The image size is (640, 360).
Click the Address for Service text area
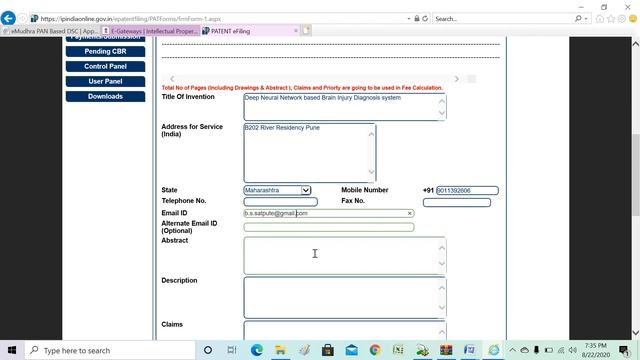click(x=310, y=153)
